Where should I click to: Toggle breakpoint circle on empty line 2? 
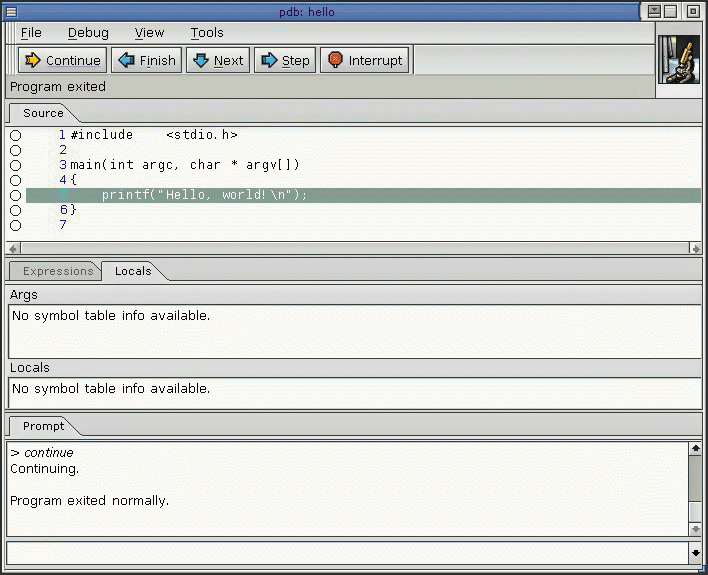[16, 150]
